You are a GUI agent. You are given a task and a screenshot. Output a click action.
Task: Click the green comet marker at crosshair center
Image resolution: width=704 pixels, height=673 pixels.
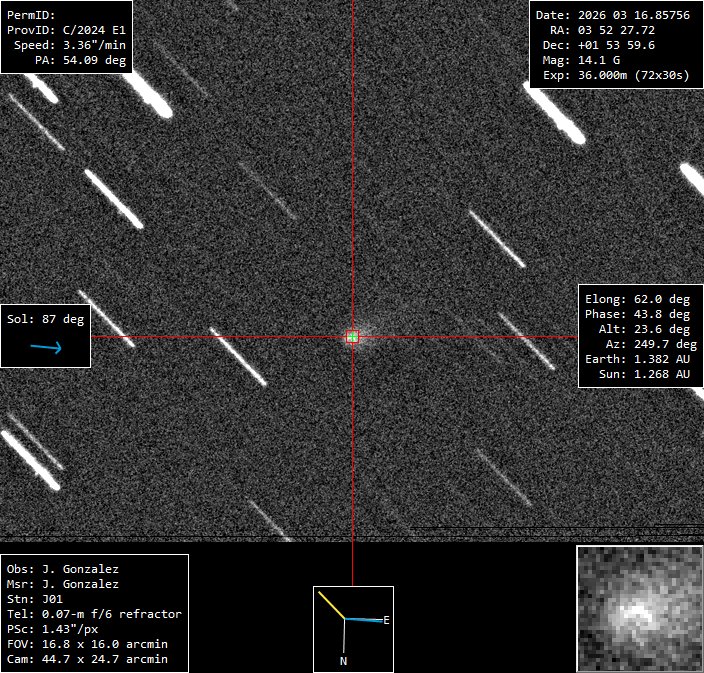click(352, 337)
